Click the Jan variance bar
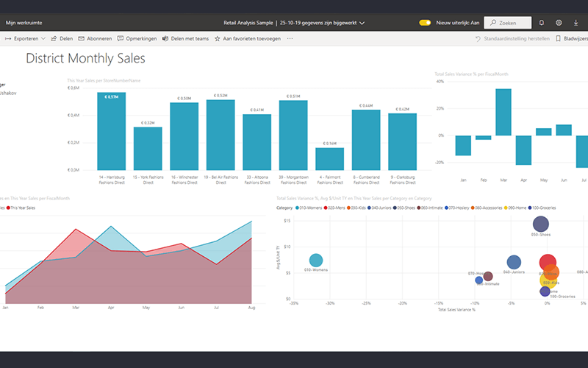The width and height of the screenshot is (588, 368). [463, 145]
